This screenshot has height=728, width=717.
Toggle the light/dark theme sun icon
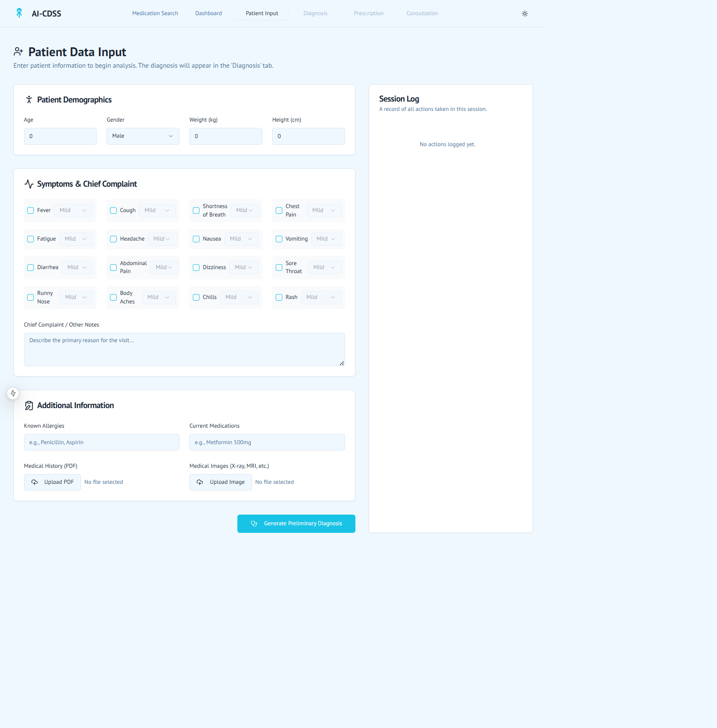click(525, 13)
